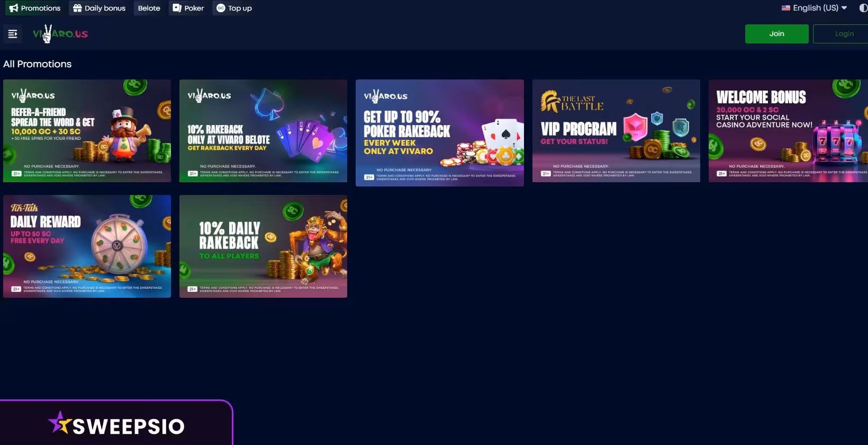Open the Promotions menu item
Viewport: 868px width, 445px height.
[x=35, y=8]
